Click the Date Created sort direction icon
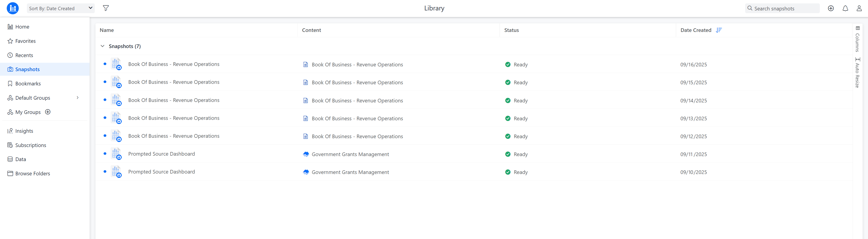Image resolution: width=868 pixels, height=239 pixels. [719, 30]
